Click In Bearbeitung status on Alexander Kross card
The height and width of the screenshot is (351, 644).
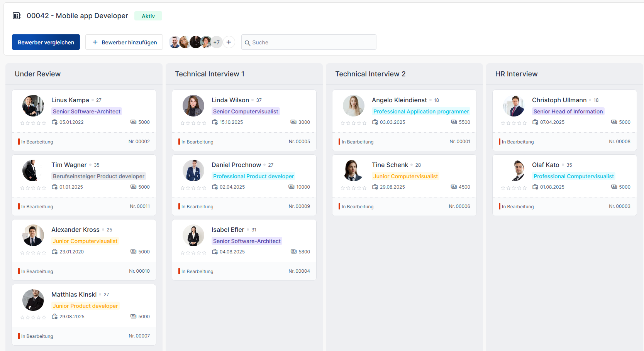point(37,272)
